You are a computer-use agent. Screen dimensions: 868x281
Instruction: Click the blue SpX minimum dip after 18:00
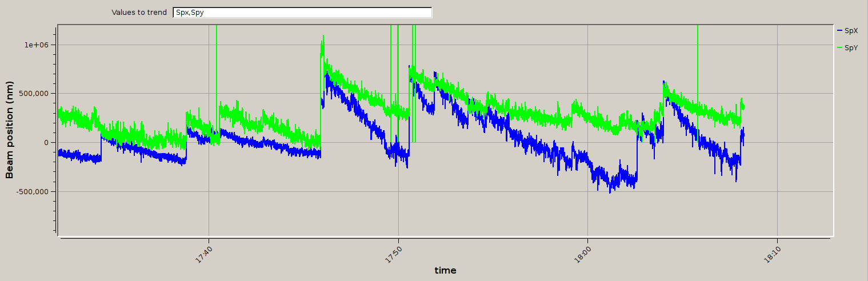point(610,191)
